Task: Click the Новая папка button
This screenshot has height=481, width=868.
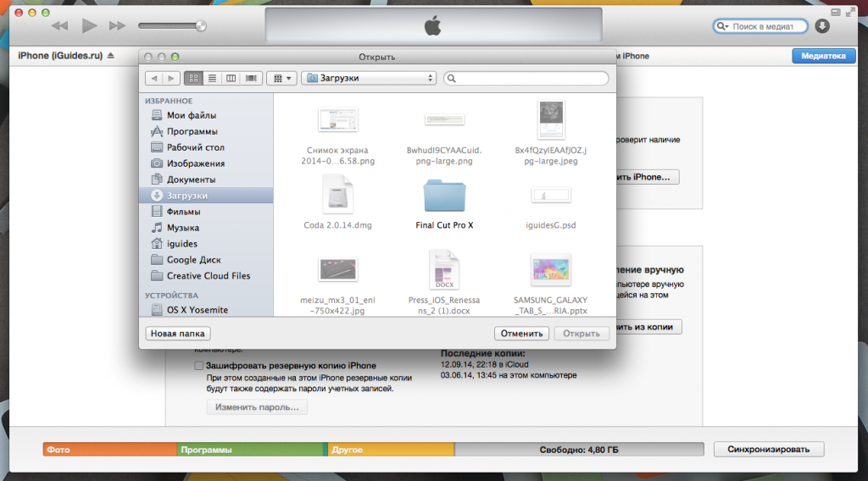Action: 177,334
